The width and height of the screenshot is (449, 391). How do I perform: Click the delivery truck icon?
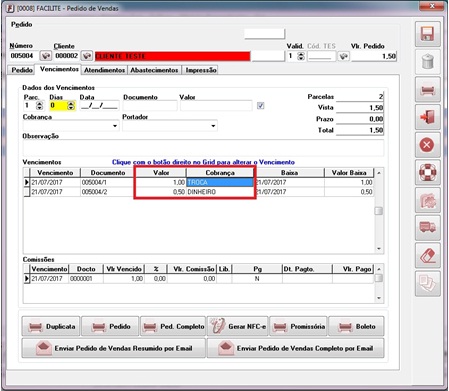pyautogui.click(x=428, y=228)
